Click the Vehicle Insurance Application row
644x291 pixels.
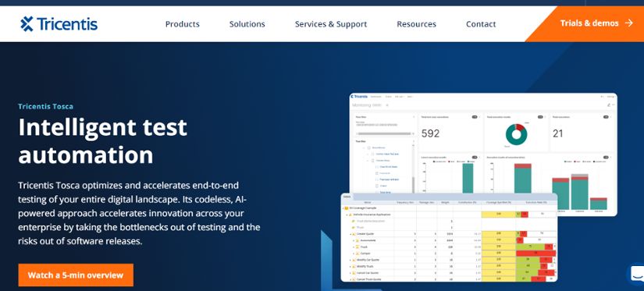[x=449, y=215]
